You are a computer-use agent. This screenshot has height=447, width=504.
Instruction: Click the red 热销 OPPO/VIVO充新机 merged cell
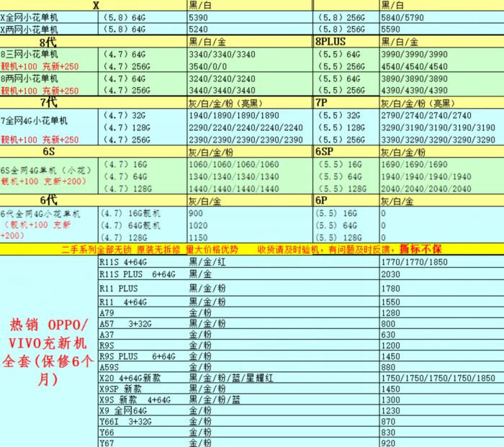[x=48, y=351]
